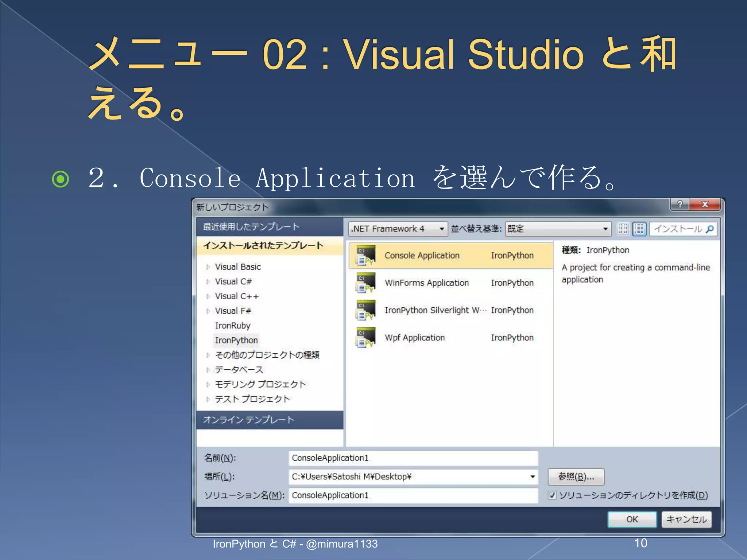Expand the テスト プロジェクト node
747x560 pixels.
click(208, 399)
